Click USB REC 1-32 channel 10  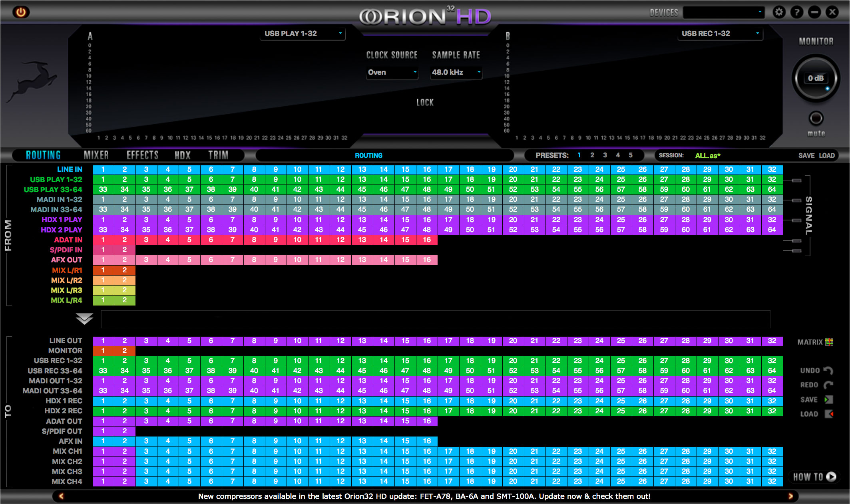click(x=297, y=361)
